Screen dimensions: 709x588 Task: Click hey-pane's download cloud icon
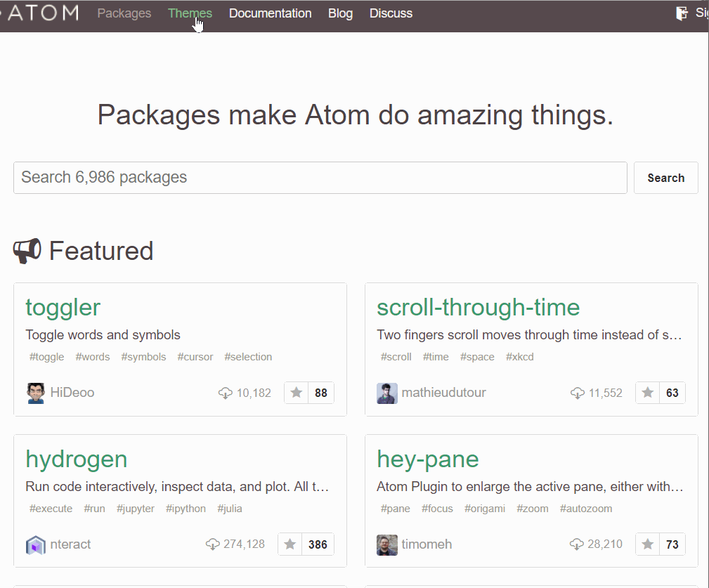pos(576,544)
